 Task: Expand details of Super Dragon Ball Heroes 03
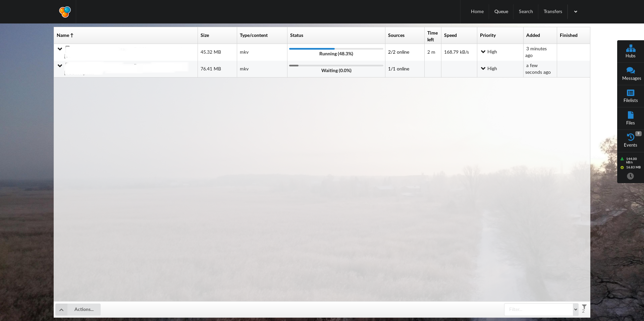click(60, 66)
